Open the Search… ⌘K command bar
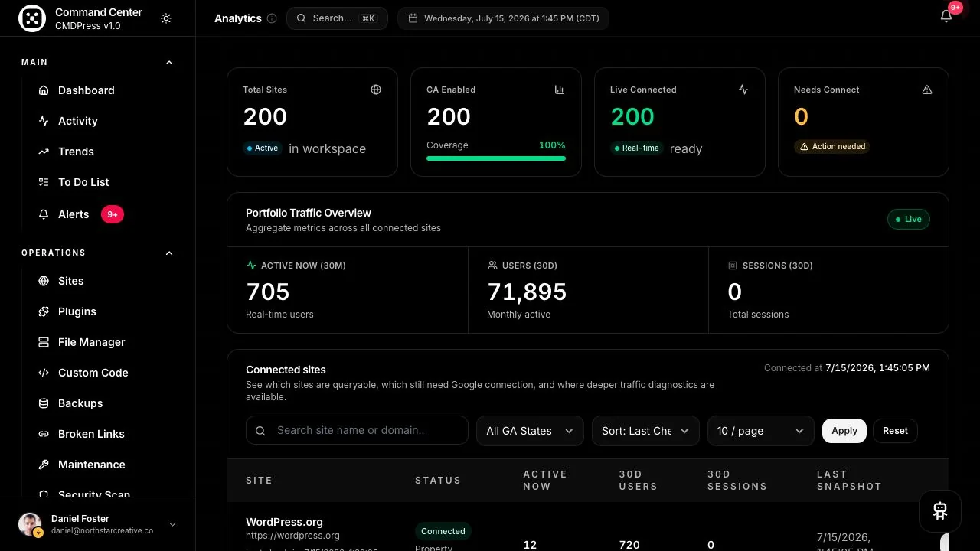Image resolution: width=980 pixels, height=551 pixels. pyautogui.click(x=337, y=18)
